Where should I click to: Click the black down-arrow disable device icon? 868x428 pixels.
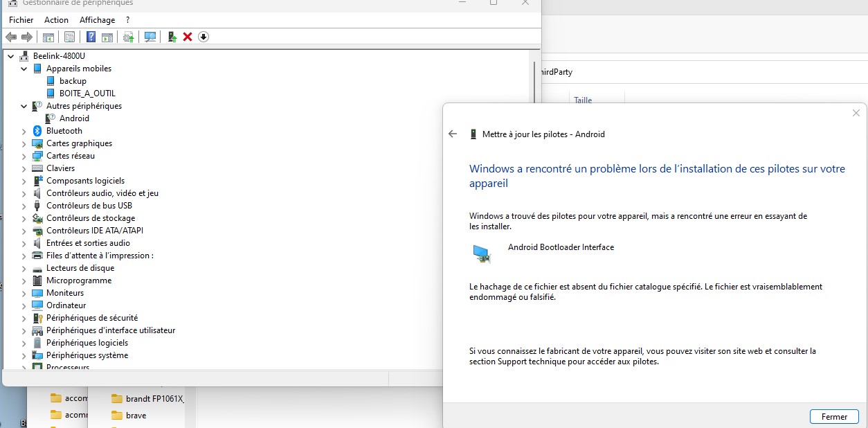click(204, 37)
